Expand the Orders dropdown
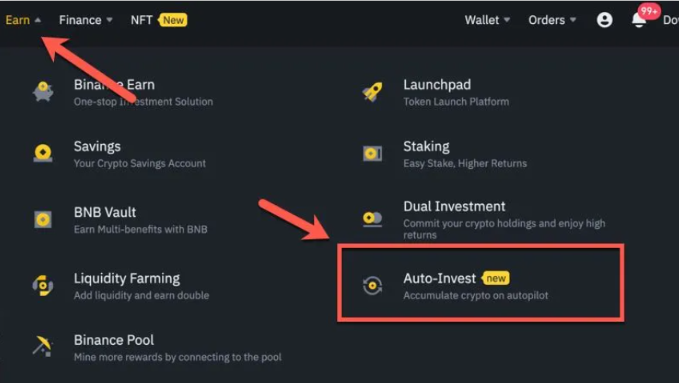The image size is (679, 383). pyautogui.click(x=552, y=20)
